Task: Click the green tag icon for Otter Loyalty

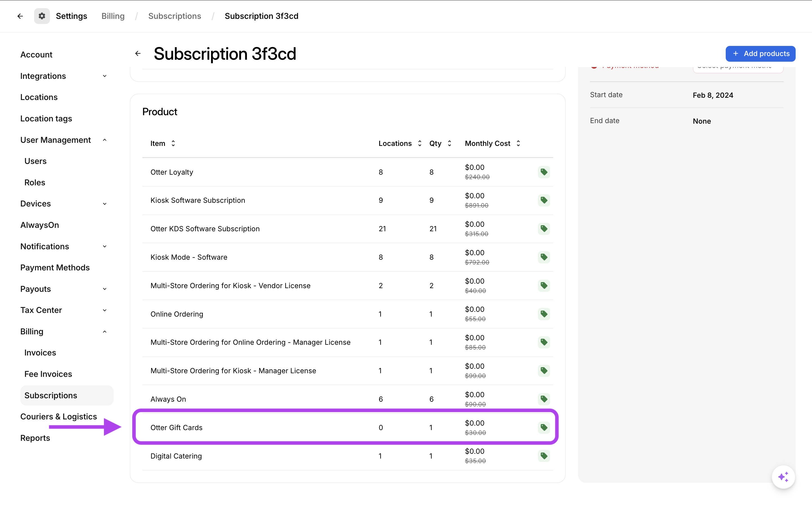Action: (544, 172)
